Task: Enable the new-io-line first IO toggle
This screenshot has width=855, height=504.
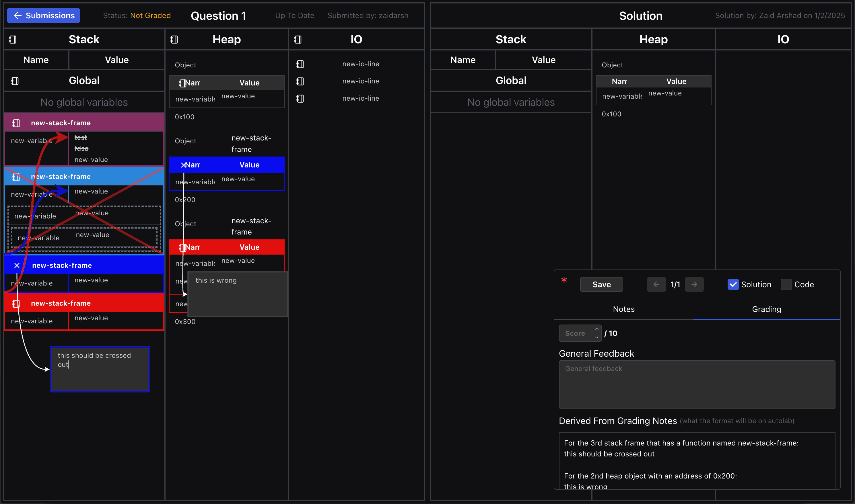Action: coord(300,64)
